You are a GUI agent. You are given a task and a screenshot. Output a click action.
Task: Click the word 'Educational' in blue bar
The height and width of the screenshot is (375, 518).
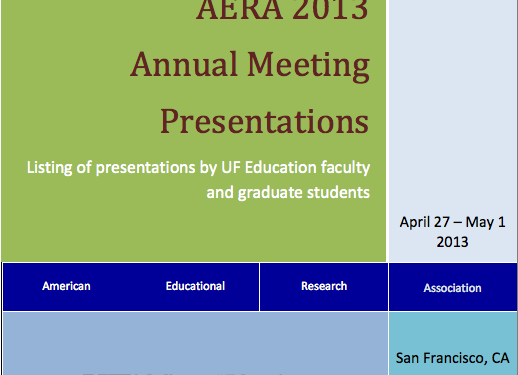(195, 286)
